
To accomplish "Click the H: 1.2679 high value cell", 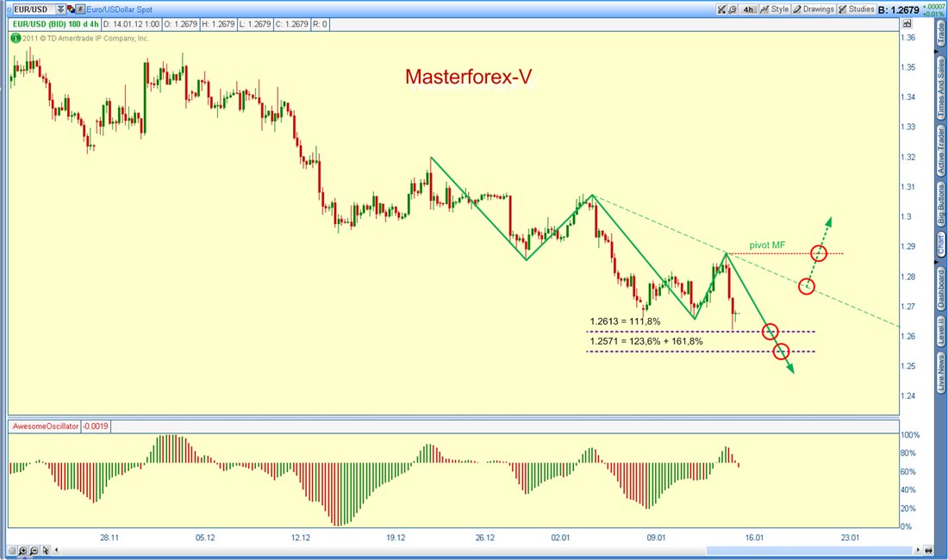I will point(218,24).
